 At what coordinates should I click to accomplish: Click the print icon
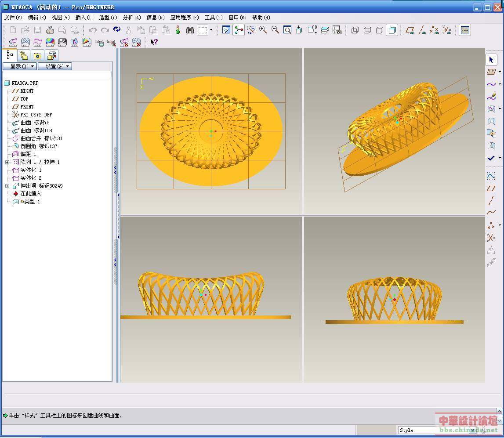pyautogui.click(x=50, y=30)
